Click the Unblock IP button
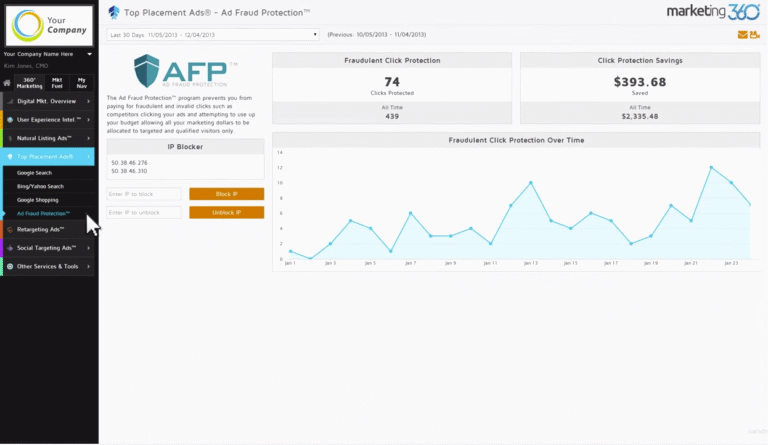The width and height of the screenshot is (768, 445). tap(226, 212)
